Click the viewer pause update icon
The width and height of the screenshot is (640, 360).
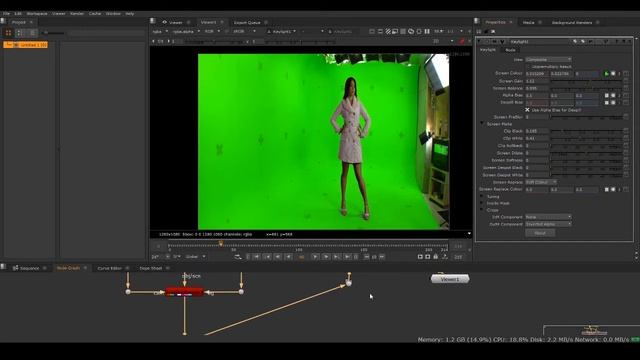[427, 31]
